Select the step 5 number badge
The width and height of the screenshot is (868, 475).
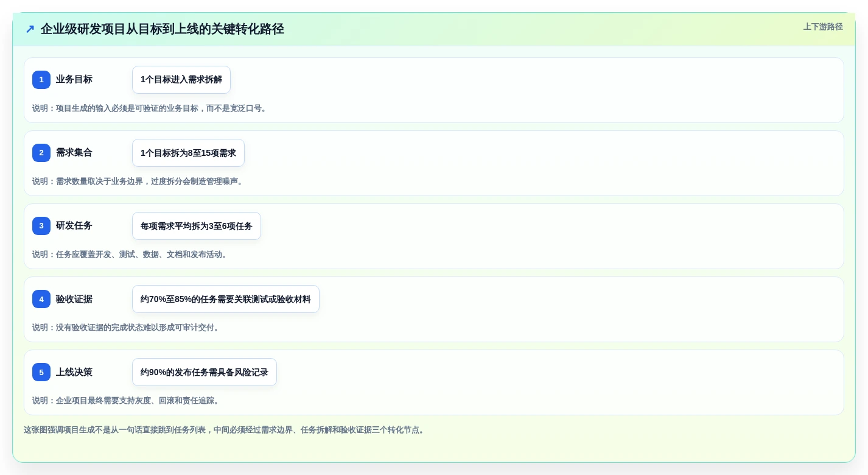tap(41, 372)
